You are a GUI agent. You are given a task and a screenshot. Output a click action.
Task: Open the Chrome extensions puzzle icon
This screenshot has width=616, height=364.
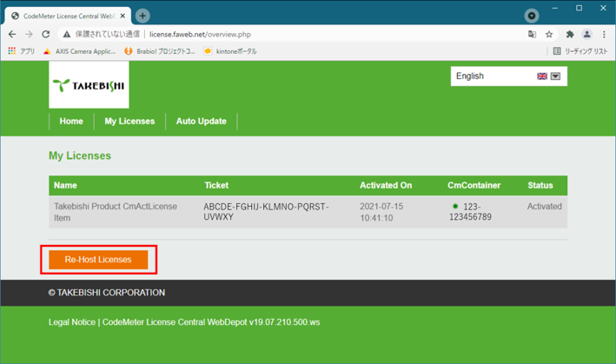[569, 35]
